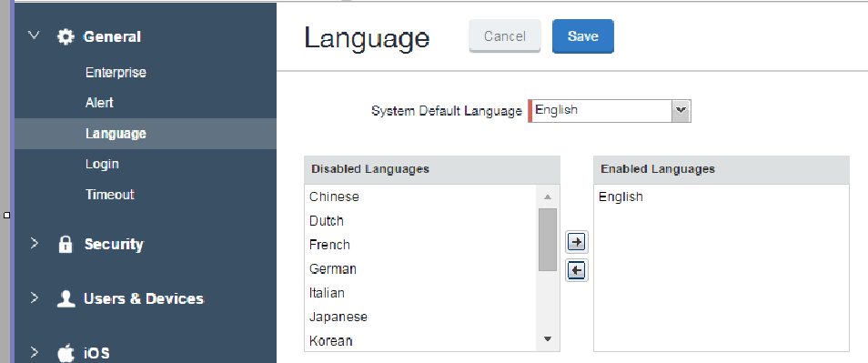Save the language settings

coord(583,36)
